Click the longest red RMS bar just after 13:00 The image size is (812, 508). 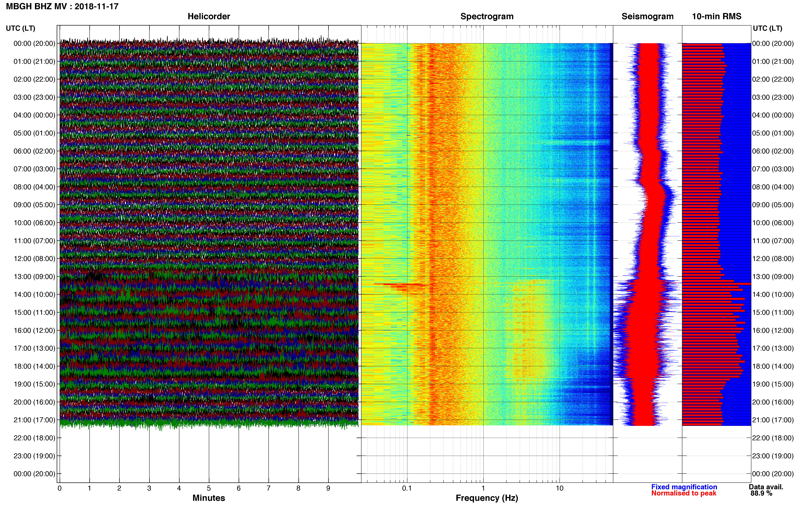coord(716,284)
